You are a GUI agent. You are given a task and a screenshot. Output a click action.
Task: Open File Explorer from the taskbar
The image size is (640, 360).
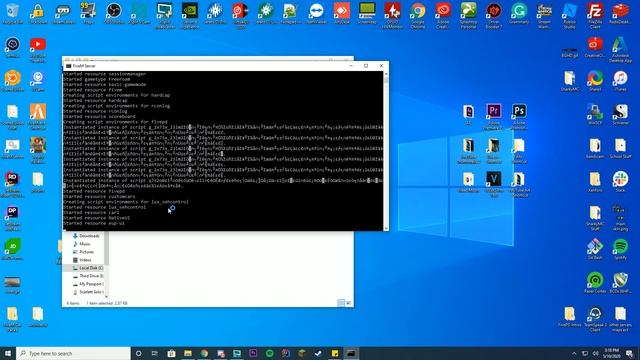click(x=188, y=353)
